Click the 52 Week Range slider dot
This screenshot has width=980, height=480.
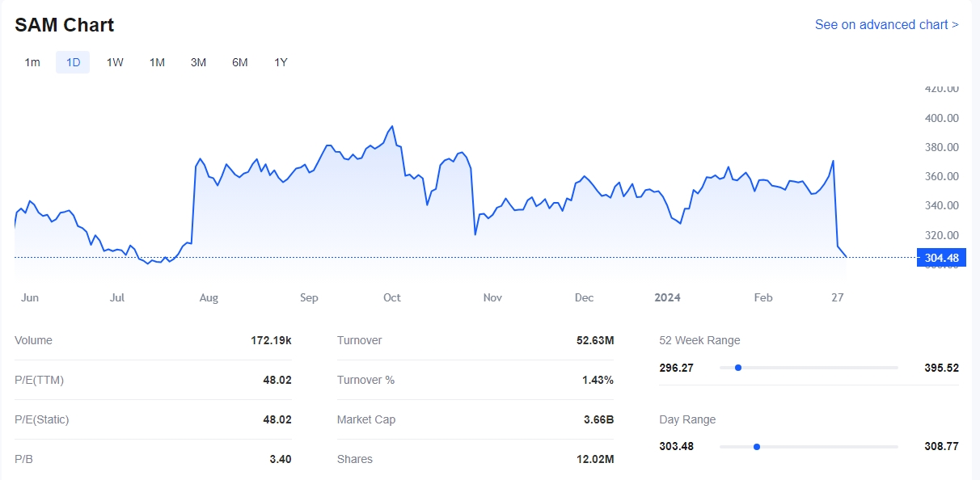738,368
